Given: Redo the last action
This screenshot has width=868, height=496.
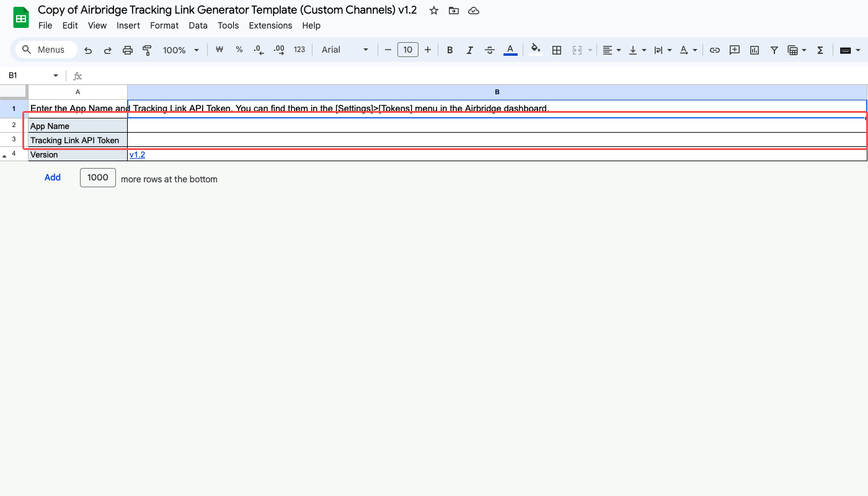Looking at the screenshot, I should point(108,50).
